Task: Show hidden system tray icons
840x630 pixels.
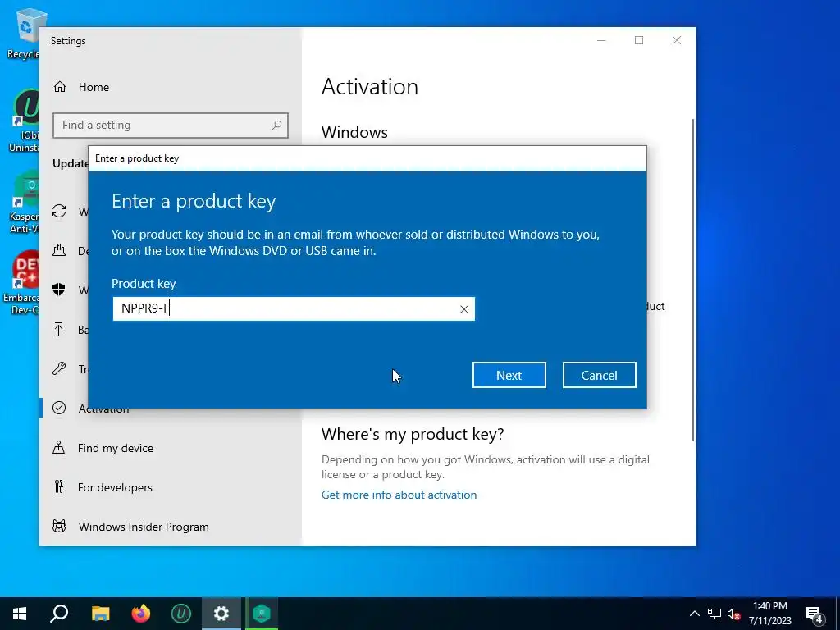Action: 694,614
